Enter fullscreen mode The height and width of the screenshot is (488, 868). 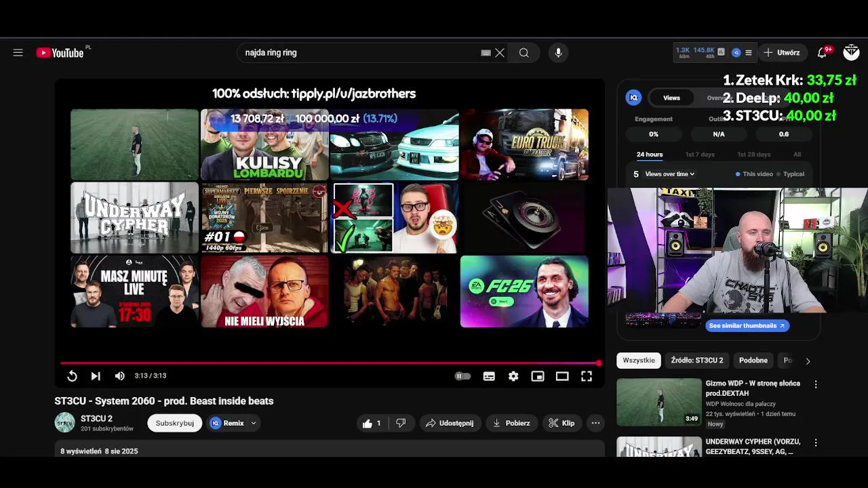click(x=587, y=376)
